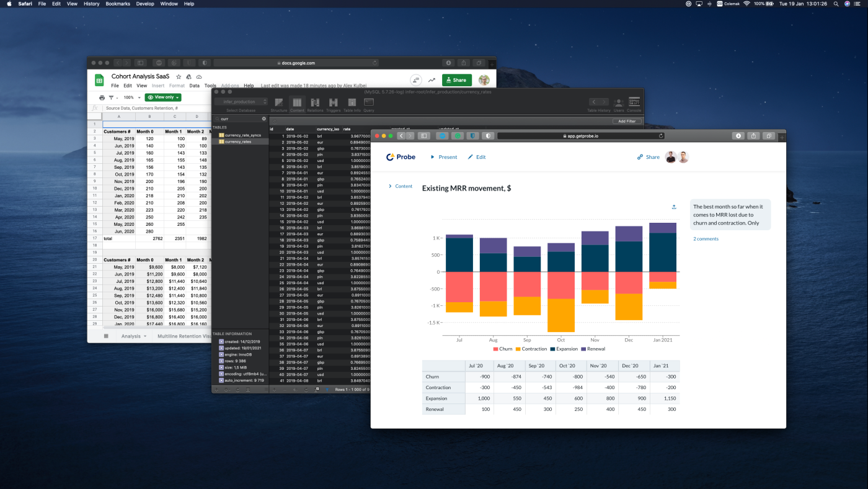Switch to the Content view in Sequel Pro
This screenshot has height=489, width=868.
pyautogui.click(x=297, y=104)
